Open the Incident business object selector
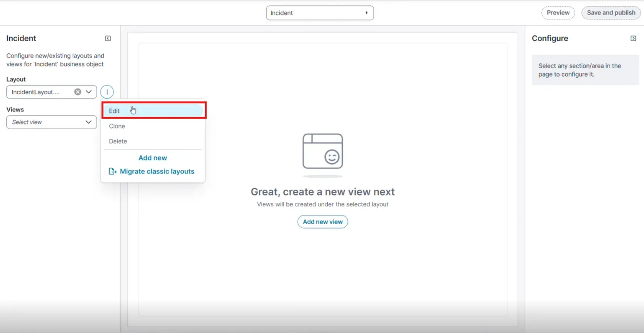The image size is (644, 333). (320, 13)
